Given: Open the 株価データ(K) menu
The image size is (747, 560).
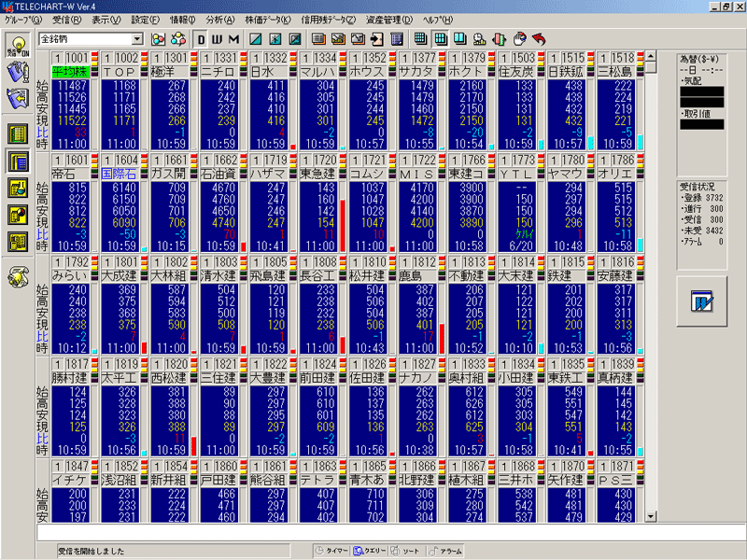Looking at the screenshot, I should click(x=268, y=20).
